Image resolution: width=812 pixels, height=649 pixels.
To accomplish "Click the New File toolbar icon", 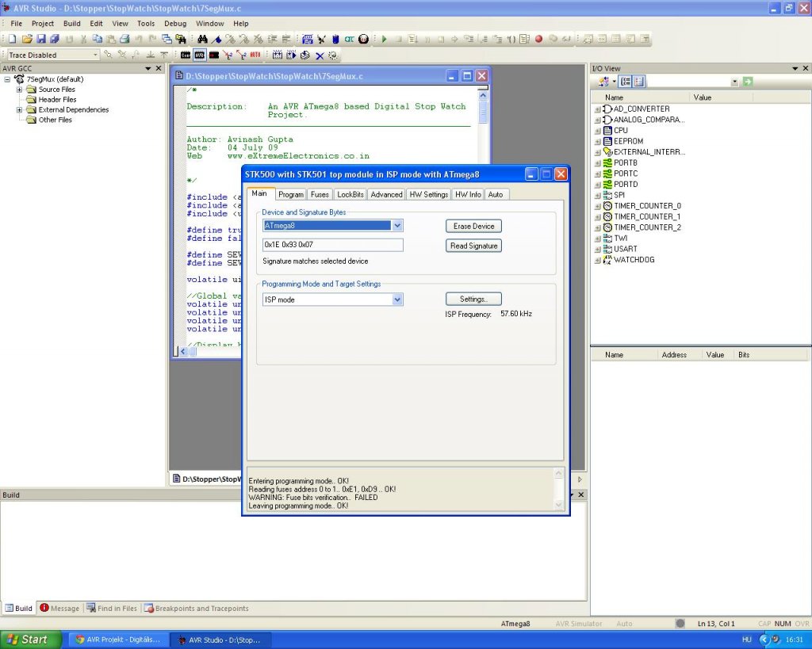I will 13,39.
